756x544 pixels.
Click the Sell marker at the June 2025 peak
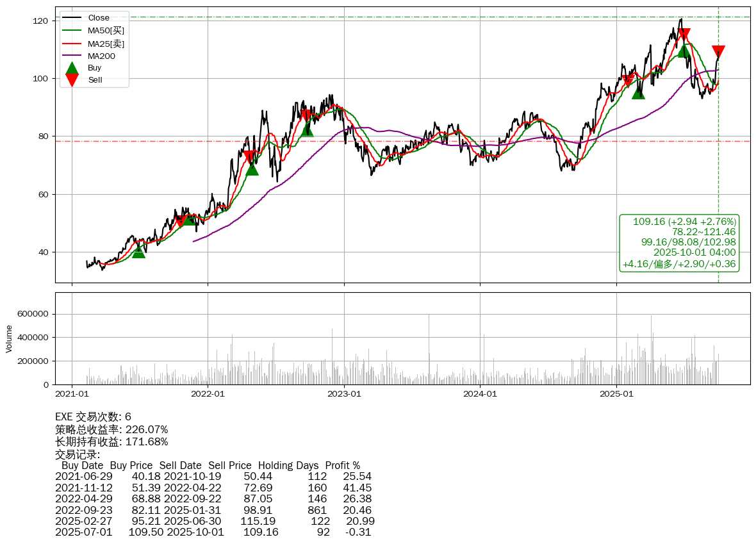[x=684, y=35]
